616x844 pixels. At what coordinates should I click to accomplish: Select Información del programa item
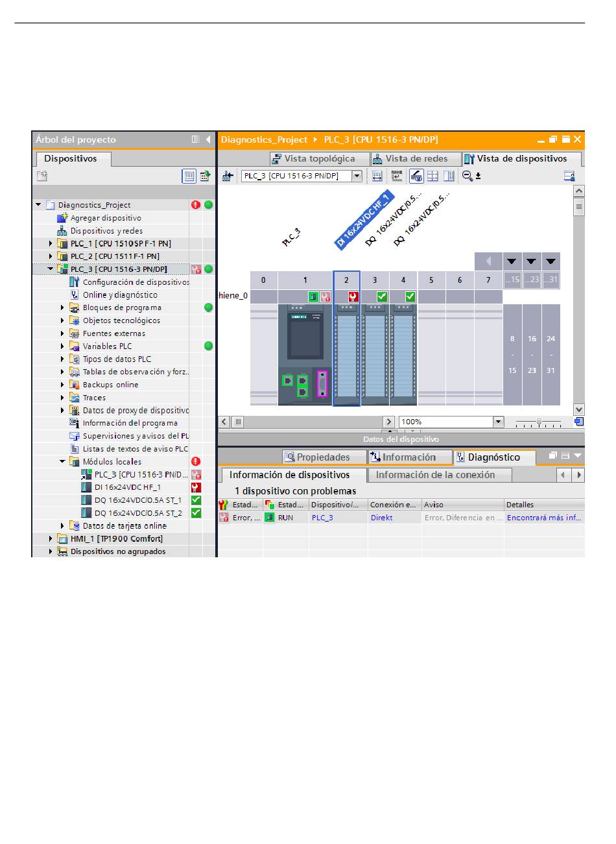(x=130, y=423)
